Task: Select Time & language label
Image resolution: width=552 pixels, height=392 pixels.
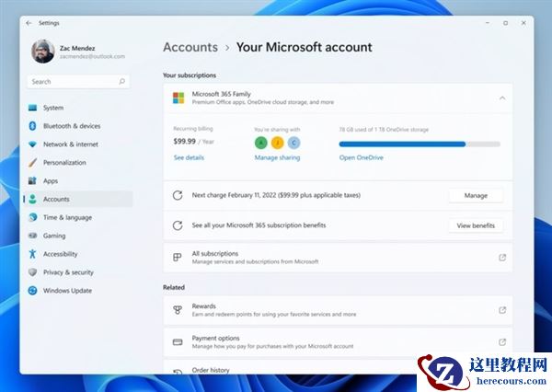Action: [67, 218]
